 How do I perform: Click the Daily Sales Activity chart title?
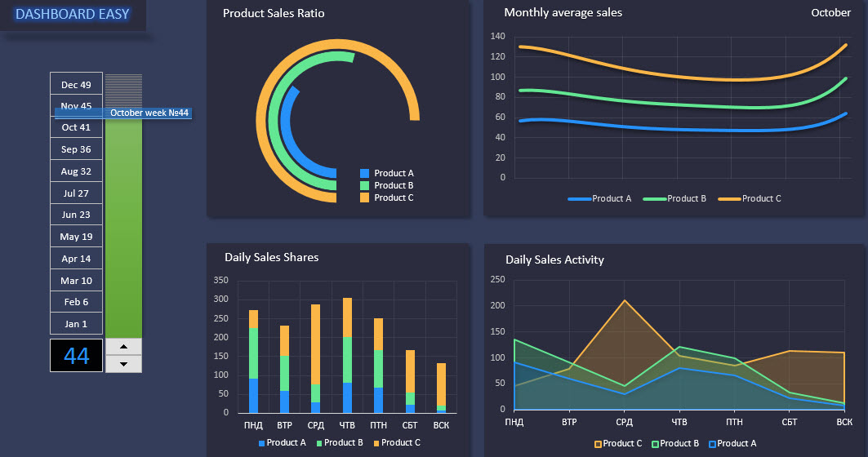tap(554, 260)
